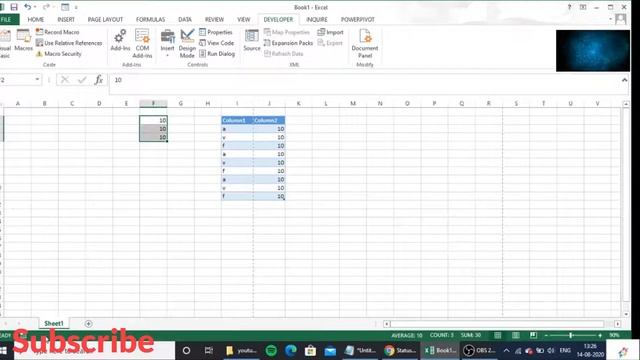The image size is (640, 360).
Task: Open the FILE tab
Action: point(7,19)
